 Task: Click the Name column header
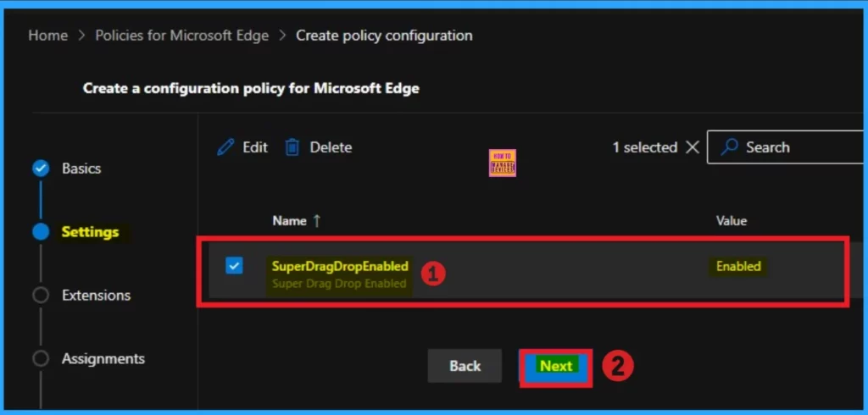(x=289, y=221)
